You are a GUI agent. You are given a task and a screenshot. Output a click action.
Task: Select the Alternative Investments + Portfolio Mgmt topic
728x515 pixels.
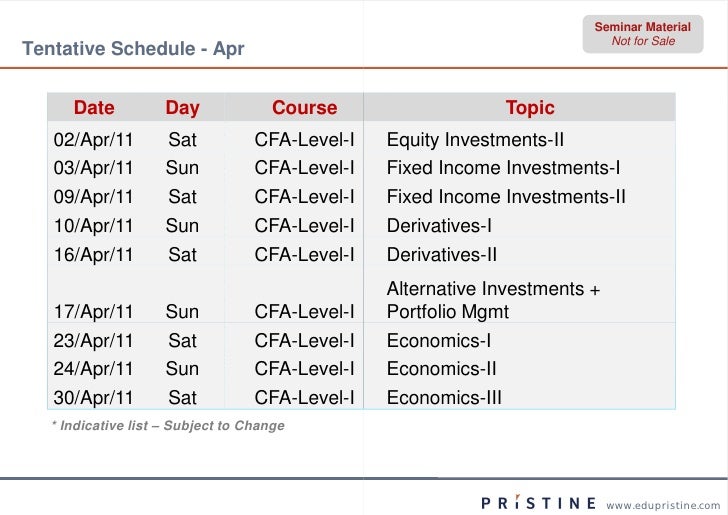coord(493,300)
